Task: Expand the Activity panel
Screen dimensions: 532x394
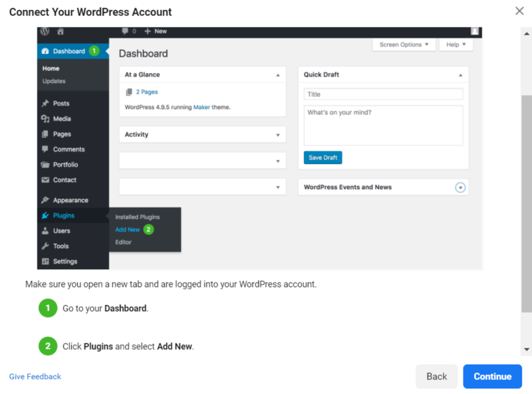Action: coord(278,135)
